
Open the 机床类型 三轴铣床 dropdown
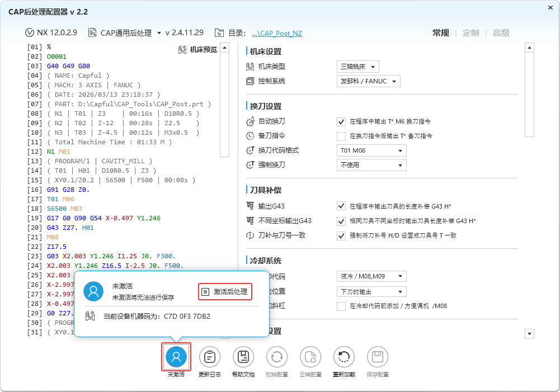click(x=357, y=66)
